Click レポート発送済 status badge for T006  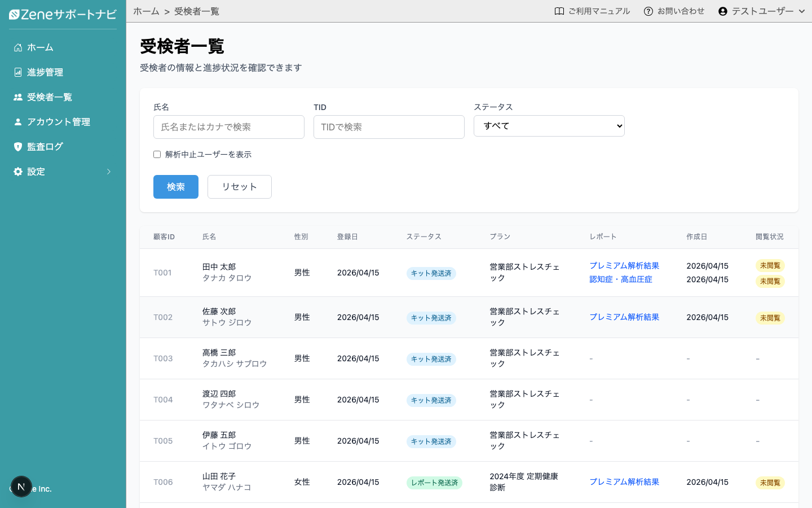[x=434, y=483]
